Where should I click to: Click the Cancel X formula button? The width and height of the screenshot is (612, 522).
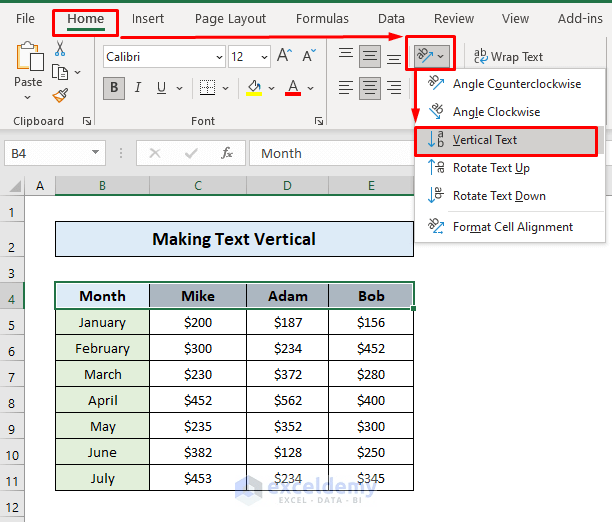pos(155,153)
